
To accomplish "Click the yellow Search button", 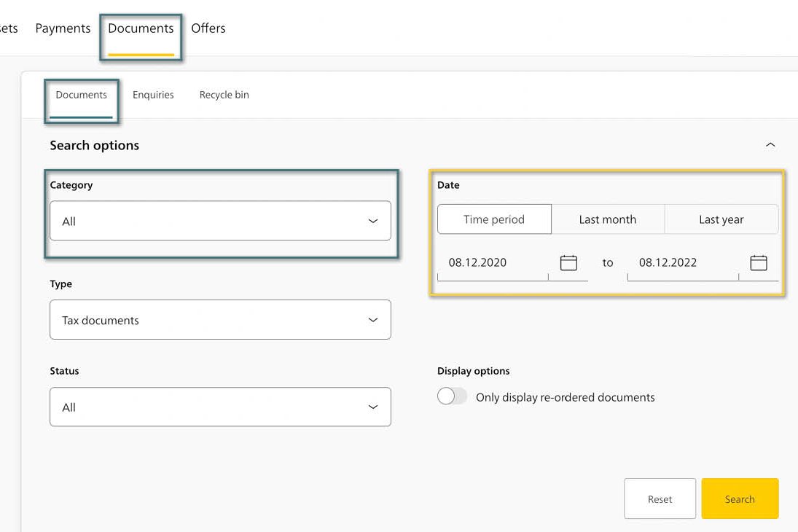I will 740,499.
